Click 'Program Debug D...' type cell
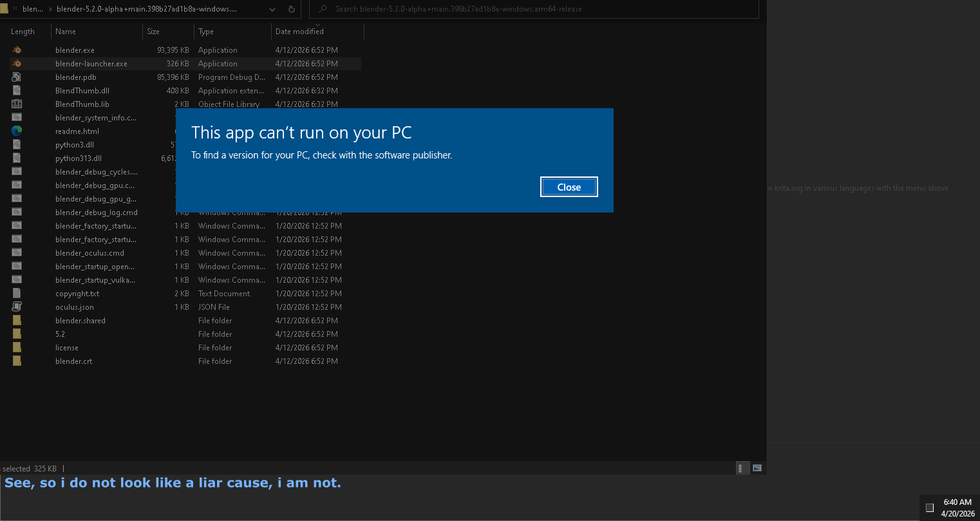 pyautogui.click(x=232, y=77)
